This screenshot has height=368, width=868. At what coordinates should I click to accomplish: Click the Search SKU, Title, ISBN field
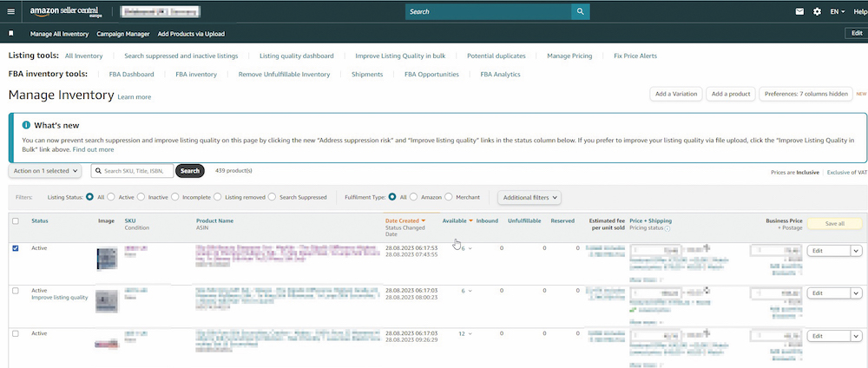(x=132, y=171)
